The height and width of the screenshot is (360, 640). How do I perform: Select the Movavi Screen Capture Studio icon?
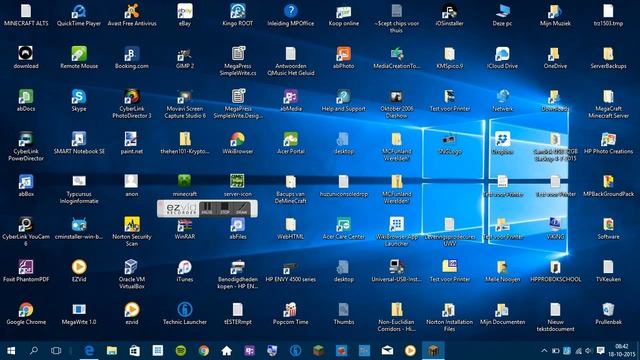click(184, 104)
